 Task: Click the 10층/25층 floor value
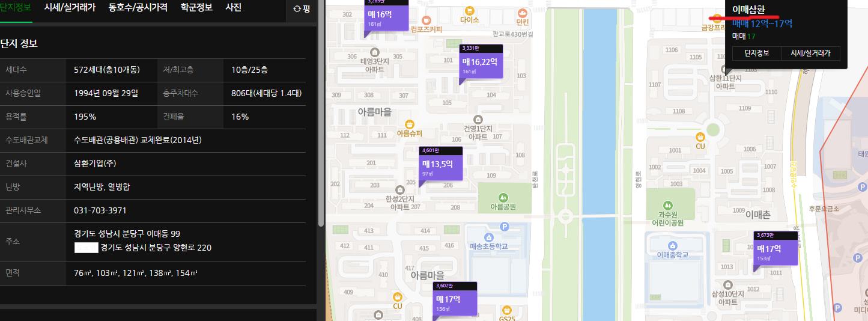250,70
